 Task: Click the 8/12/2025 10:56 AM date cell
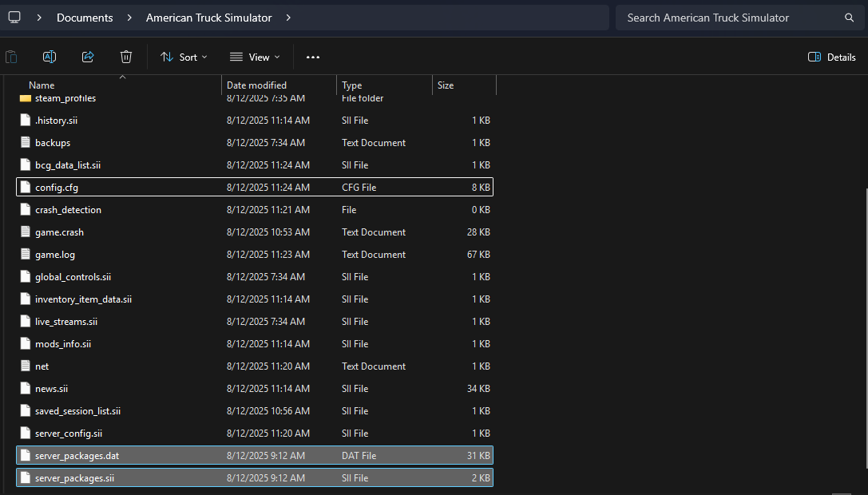coord(268,411)
